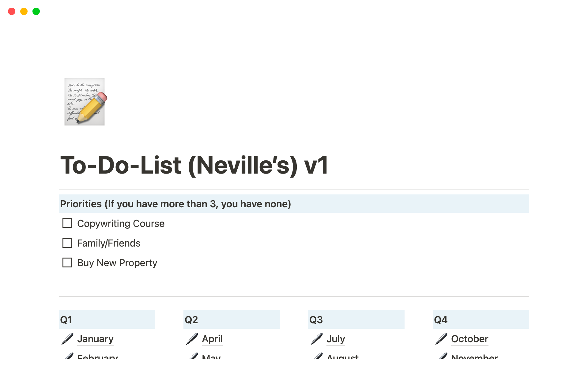Click the pencil icon for November
588x368 pixels.
coord(441,357)
